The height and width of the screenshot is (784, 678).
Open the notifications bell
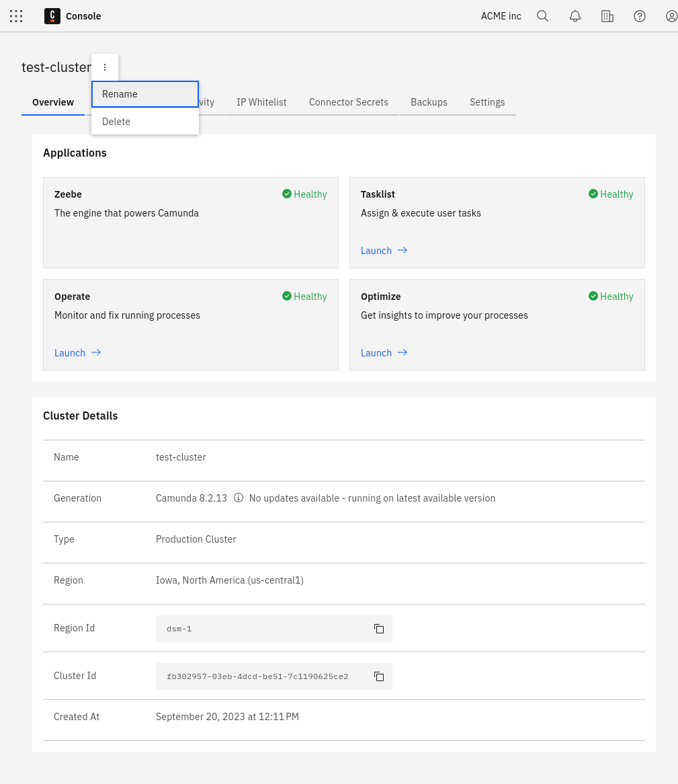coord(575,16)
